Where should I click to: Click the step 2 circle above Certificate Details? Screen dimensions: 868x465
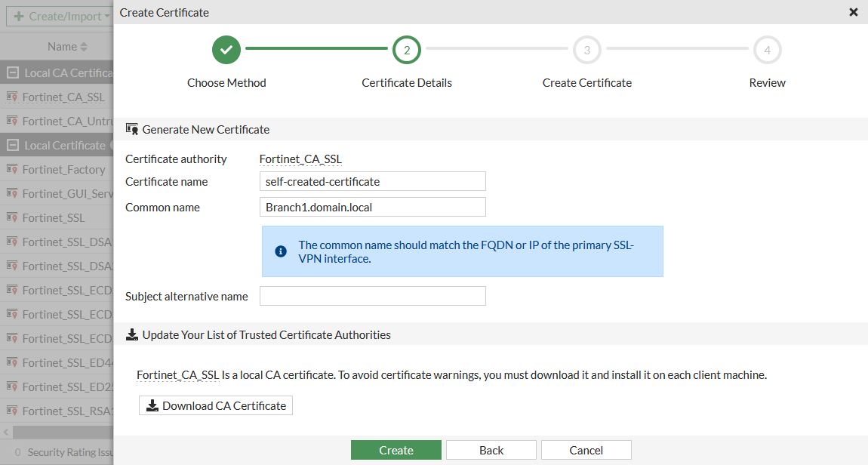(x=407, y=49)
